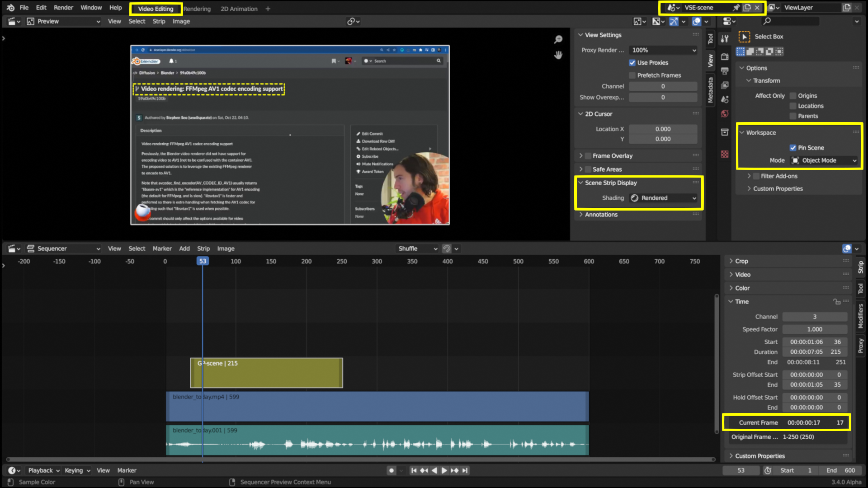This screenshot has height=488, width=868.
Task: Open the Texture properties checker icon
Action: click(x=725, y=154)
